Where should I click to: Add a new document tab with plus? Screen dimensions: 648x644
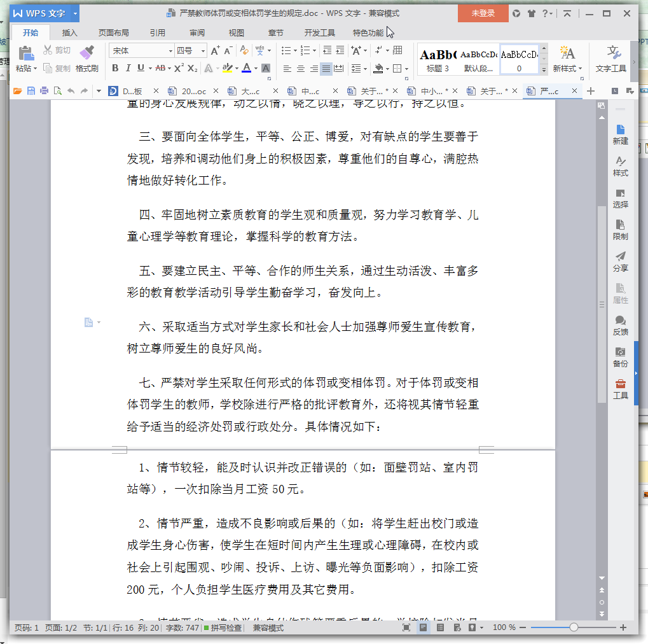tap(591, 91)
